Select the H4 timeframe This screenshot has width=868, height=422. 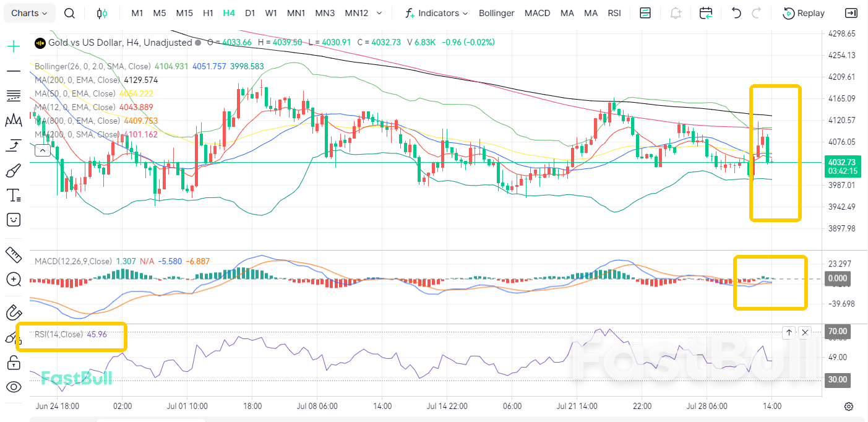pyautogui.click(x=229, y=13)
